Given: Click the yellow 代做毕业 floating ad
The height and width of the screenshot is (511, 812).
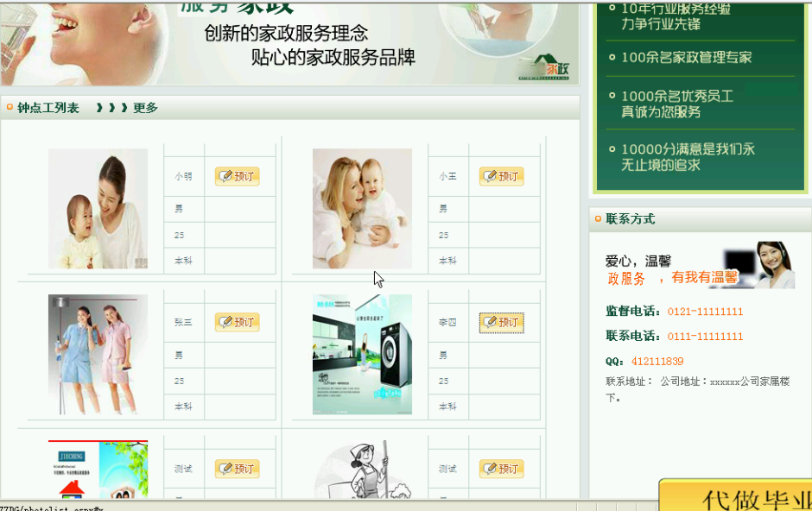Looking at the screenshot, I should (735, 495).
